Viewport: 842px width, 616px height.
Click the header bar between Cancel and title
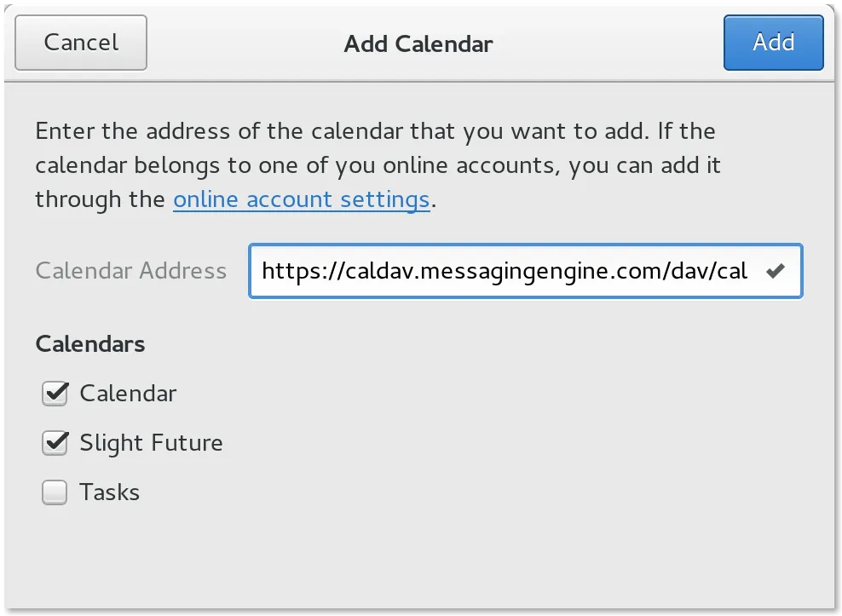245,43
